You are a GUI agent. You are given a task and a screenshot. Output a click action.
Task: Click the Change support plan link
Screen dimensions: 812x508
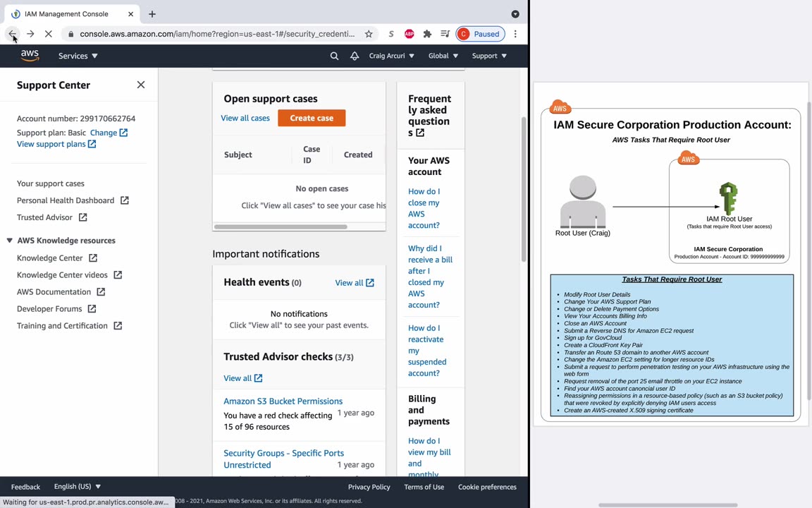109,133
